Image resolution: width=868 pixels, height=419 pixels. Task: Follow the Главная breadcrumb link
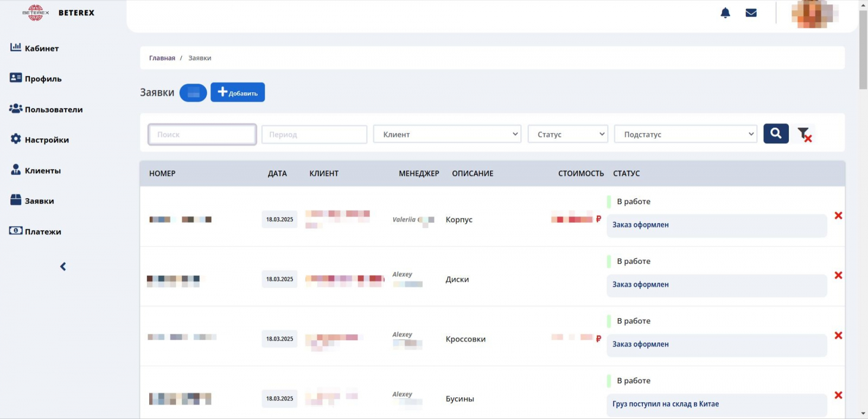click(x=162, y=58)
